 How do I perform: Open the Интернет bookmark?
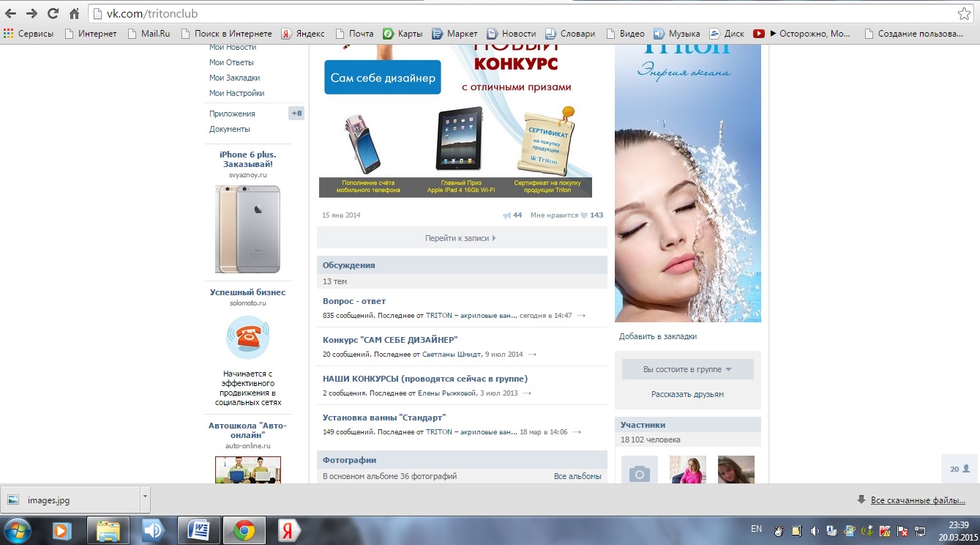(91, 34)
